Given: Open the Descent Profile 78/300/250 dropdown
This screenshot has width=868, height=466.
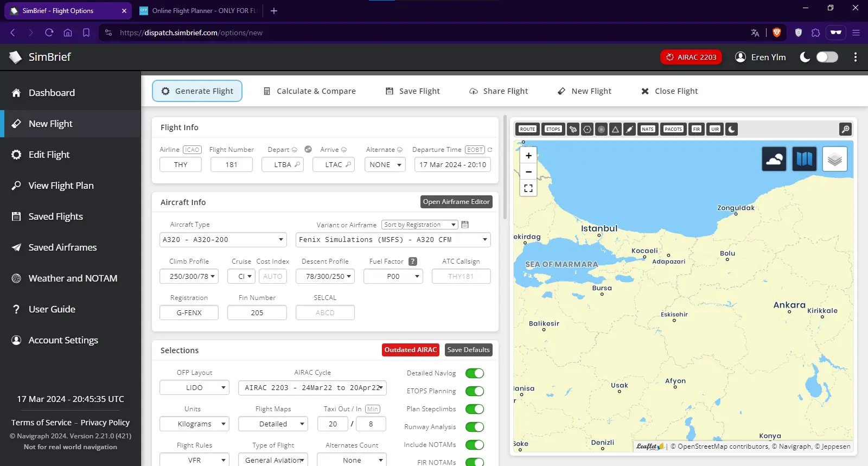Looking at the screenshot, I should click(x=325, y=276).
